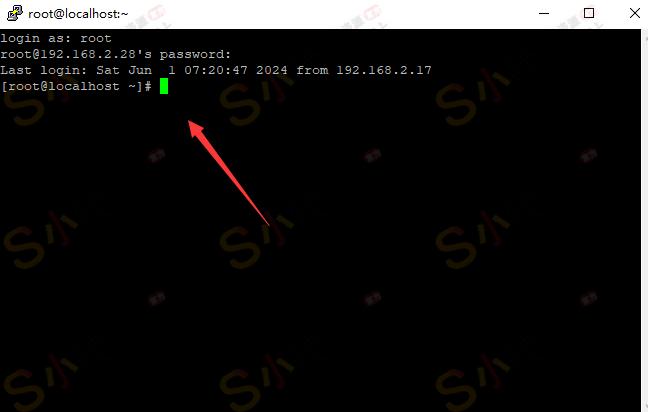The height and width of the screenshot is (412, 648).
Task: Click the vertical scrollbar track on the right
Action: tap(645, 219)
